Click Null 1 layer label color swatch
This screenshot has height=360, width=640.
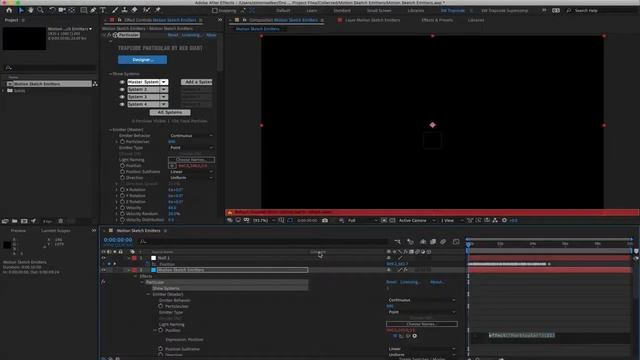[134, 258]
